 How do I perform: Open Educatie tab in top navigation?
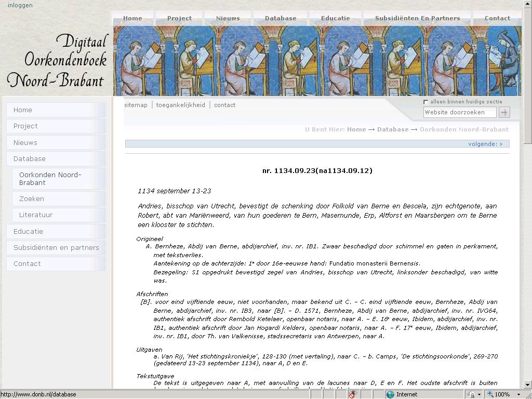click(336, 18)
